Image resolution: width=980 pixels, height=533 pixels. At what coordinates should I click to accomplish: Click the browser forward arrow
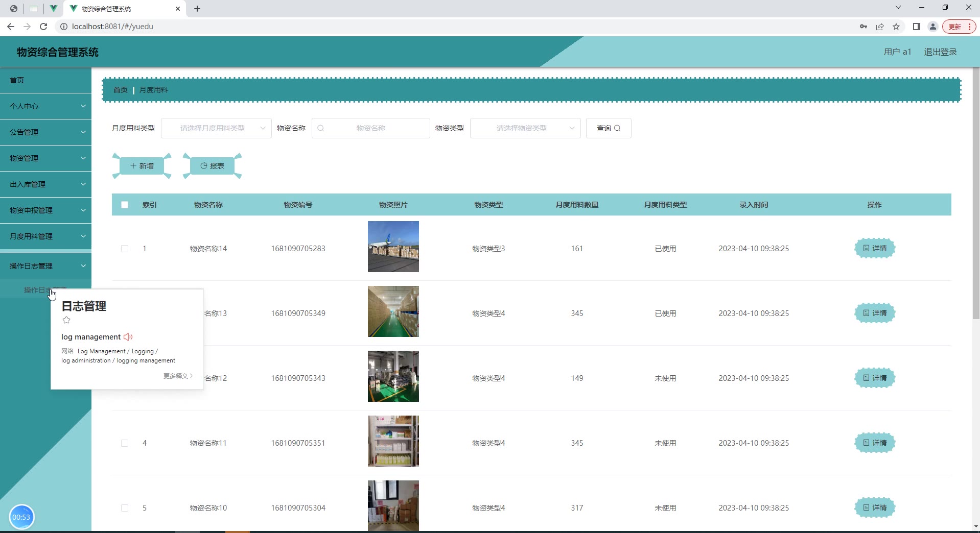[27, 27]
